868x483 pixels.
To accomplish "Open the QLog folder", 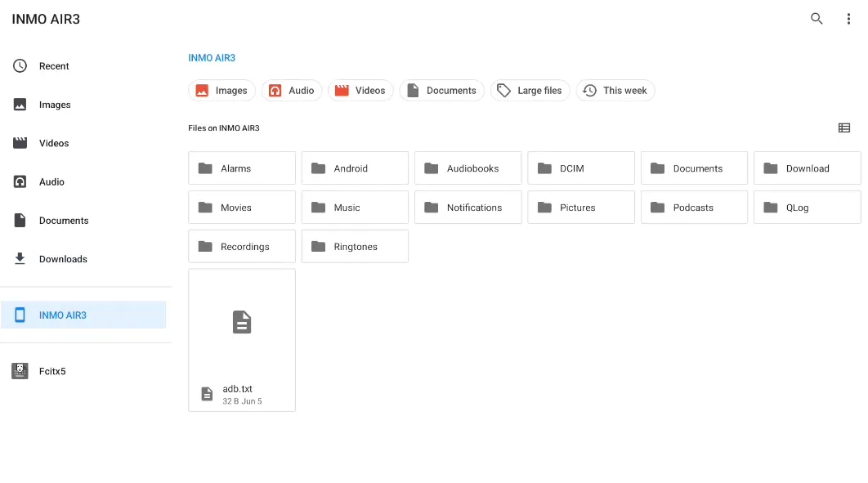I will [807, 208].
